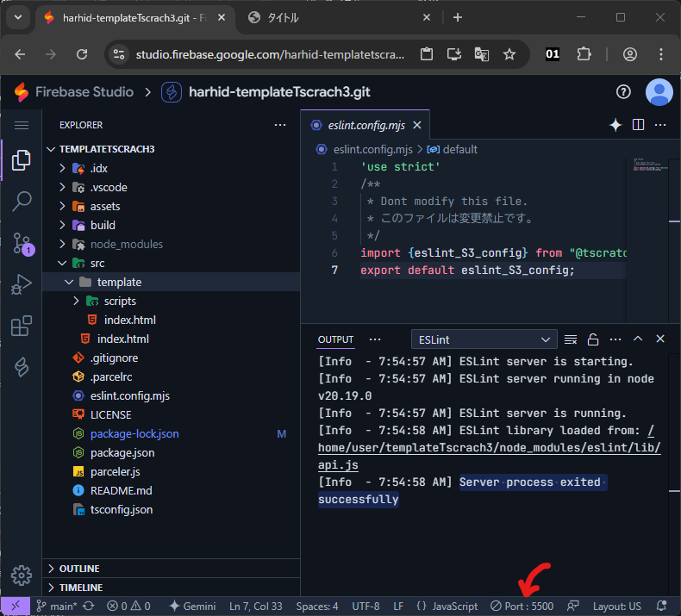Open output panel more actions ellipsis
The image size is (681, 616).
click(615, 339)
